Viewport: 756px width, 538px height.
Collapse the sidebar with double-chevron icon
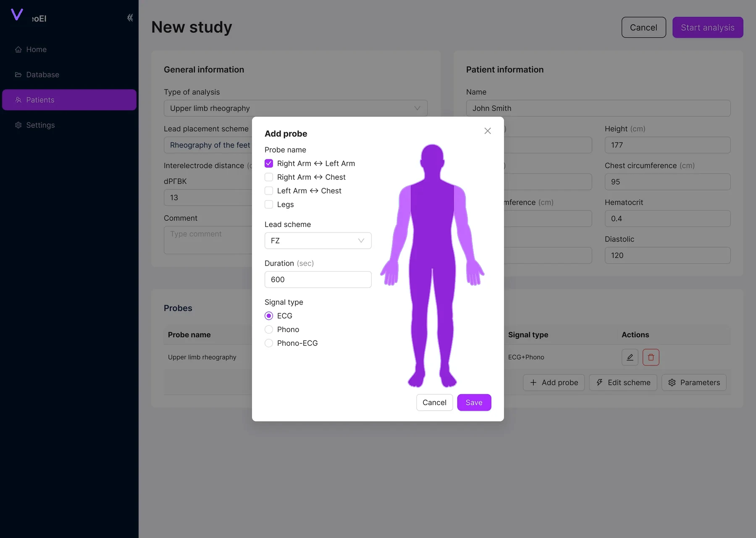click(x=130, y=18)
